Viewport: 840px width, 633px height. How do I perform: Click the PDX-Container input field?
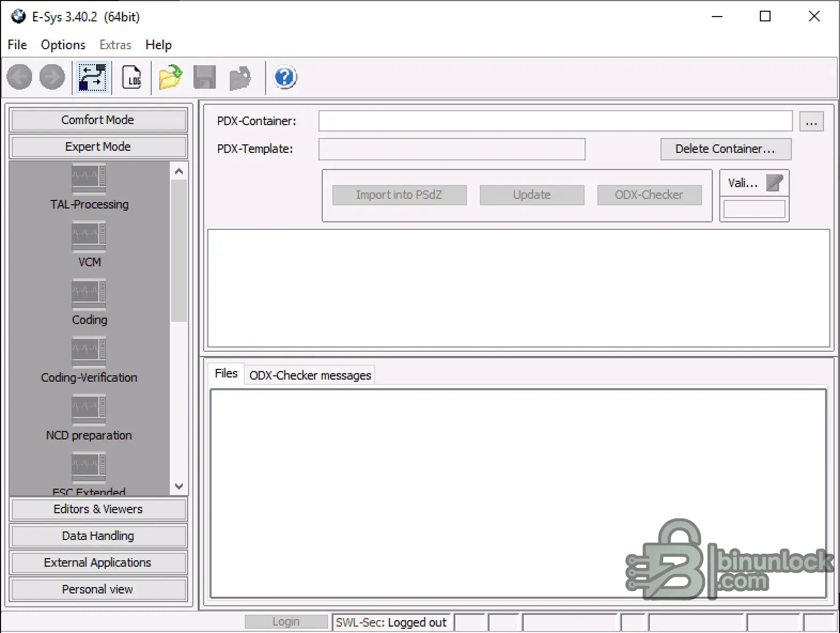tap(555, 121)
